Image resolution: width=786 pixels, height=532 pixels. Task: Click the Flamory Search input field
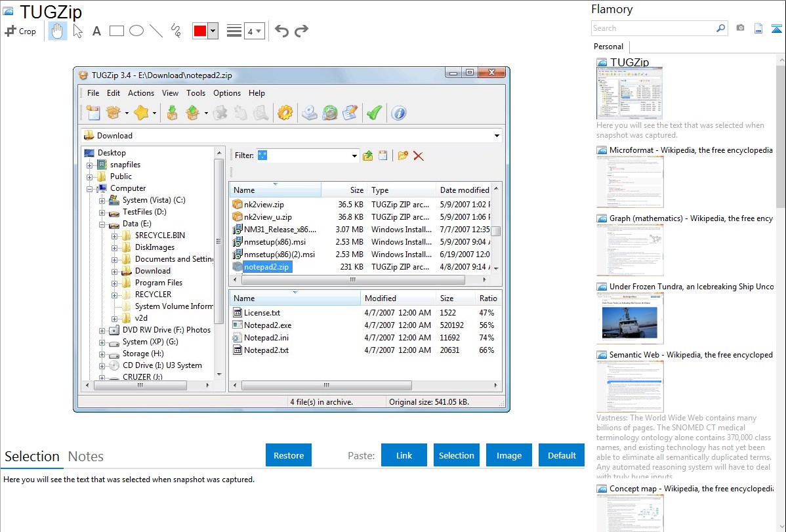click(653, 28)
